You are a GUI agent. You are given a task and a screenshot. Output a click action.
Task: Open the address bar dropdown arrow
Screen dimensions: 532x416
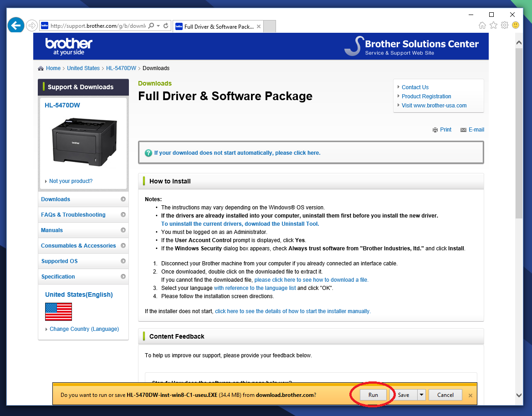159,26
